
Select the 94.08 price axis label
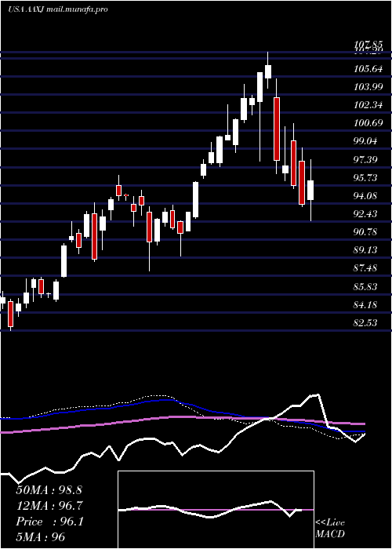pyautogui.click(x=365, y=196)
